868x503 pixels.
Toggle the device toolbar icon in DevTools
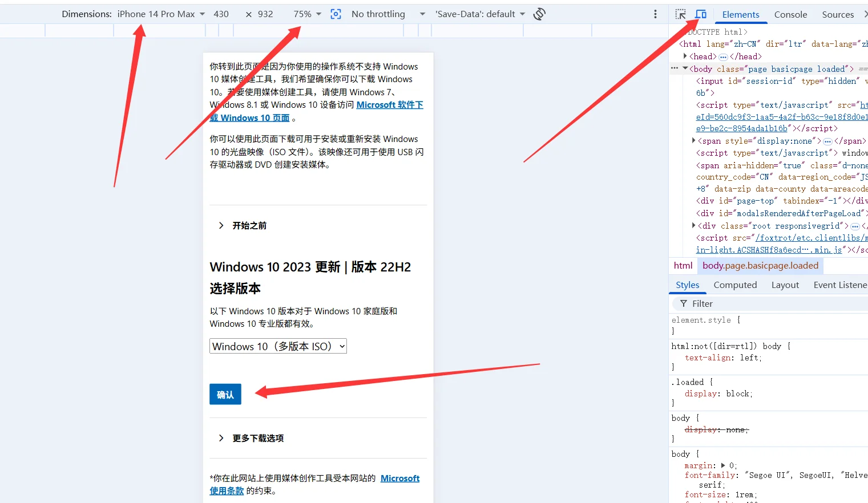[701, 14]
